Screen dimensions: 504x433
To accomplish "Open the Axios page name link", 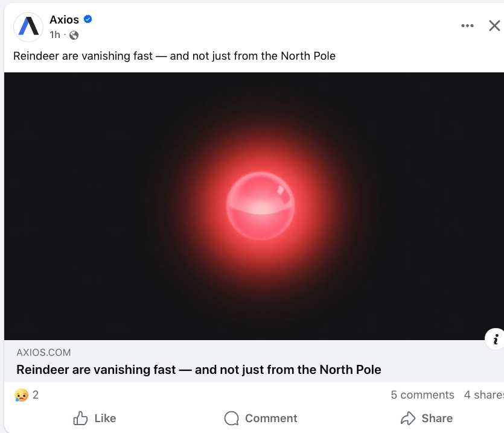I will pos(64,20).
